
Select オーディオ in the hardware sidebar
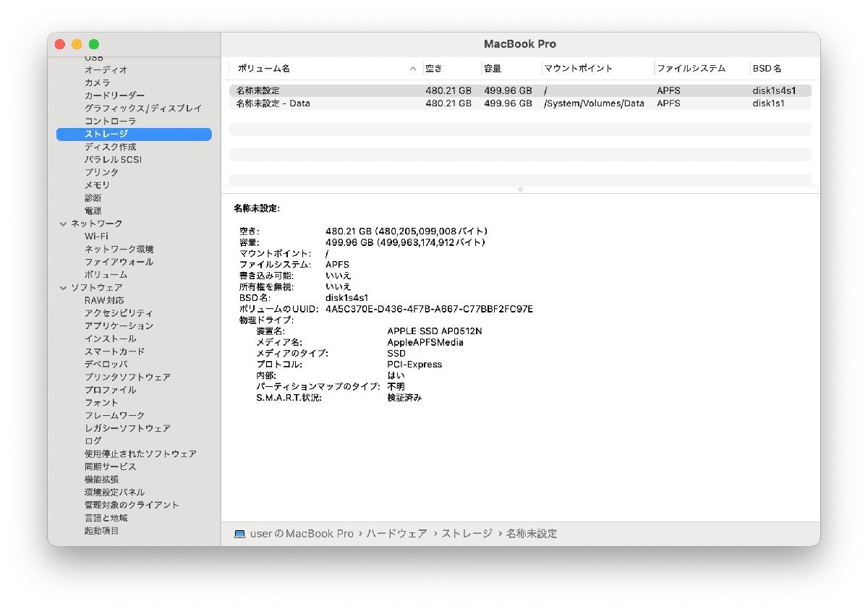tap(106, 69)
